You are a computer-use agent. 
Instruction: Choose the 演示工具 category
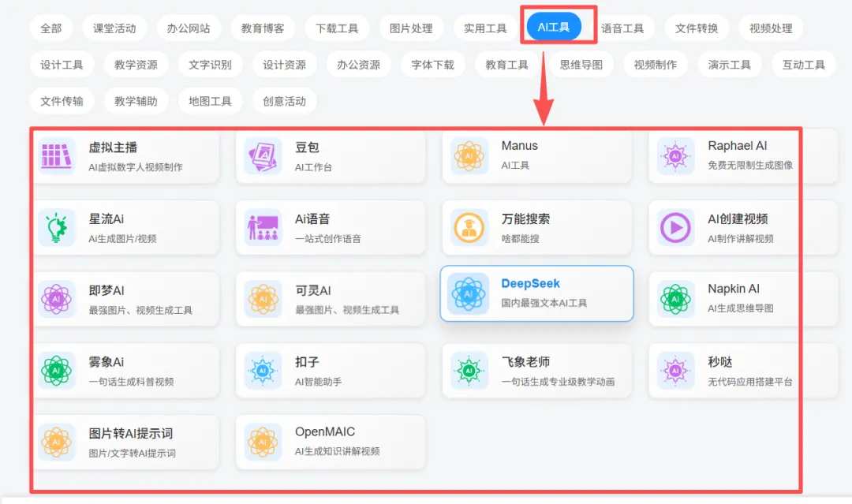point(730,65)
